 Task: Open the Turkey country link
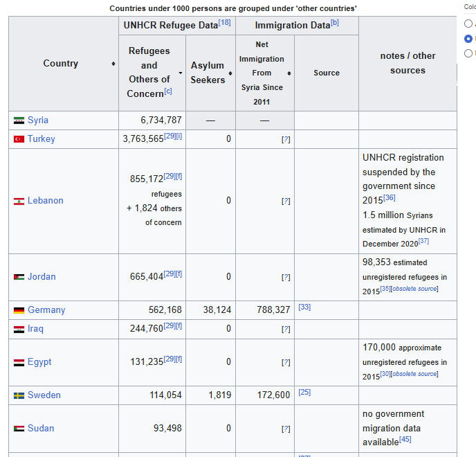(x=42, y=139)
